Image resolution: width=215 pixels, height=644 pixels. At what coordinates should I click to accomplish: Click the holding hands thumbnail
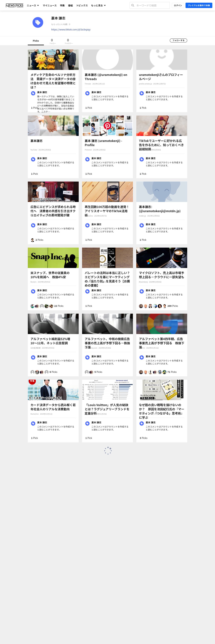tap(53, 126)
